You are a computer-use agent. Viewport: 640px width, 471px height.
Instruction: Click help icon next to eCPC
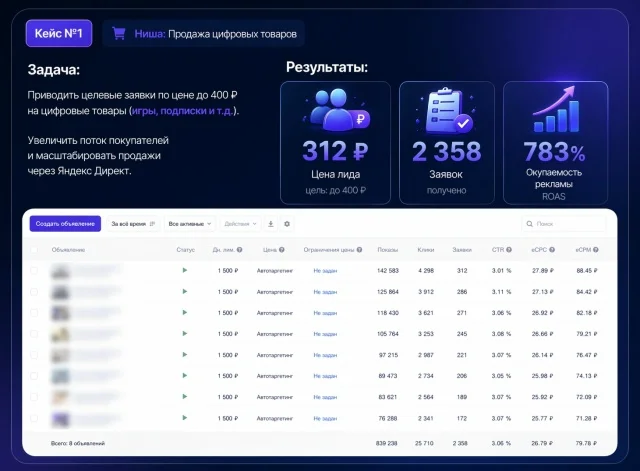(552, 250)
